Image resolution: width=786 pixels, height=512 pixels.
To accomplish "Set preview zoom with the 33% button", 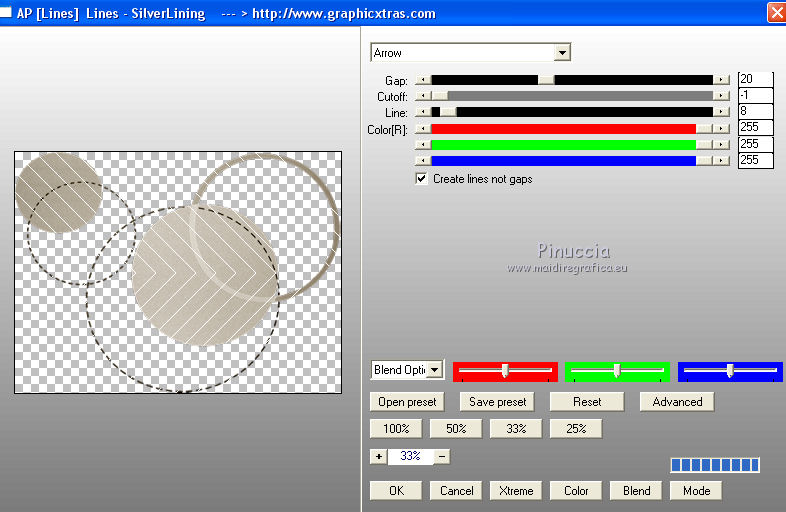I will [x=516, y=429].
